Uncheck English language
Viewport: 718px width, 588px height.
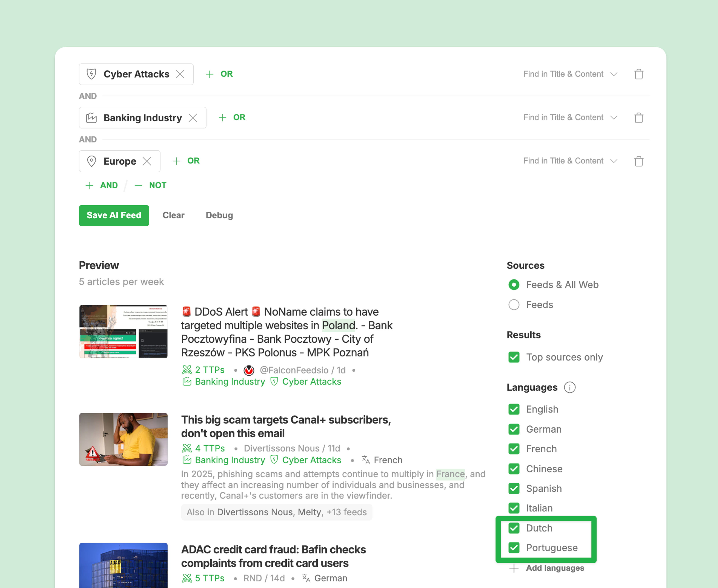click(x=514, y=410)
